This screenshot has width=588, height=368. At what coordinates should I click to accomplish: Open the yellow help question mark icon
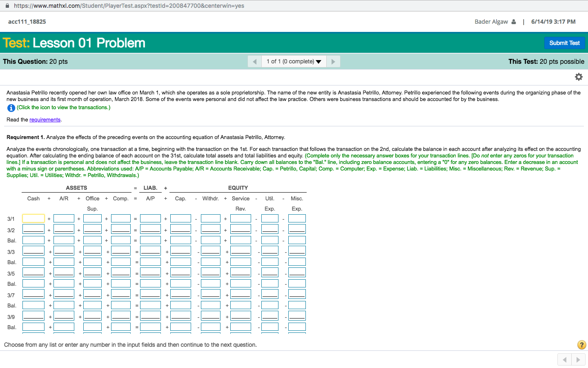pos(582,345)
